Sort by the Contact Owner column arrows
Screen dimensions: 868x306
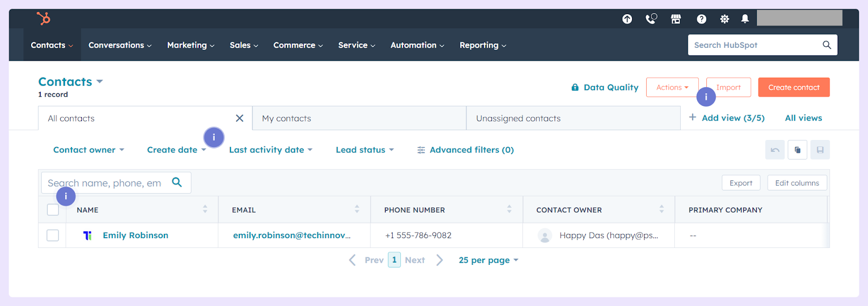(x=661, y=209)
